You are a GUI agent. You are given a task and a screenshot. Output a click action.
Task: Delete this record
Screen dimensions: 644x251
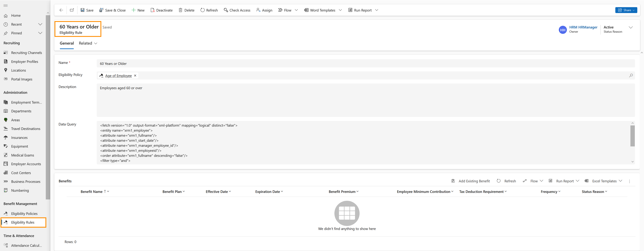point(186,10)
